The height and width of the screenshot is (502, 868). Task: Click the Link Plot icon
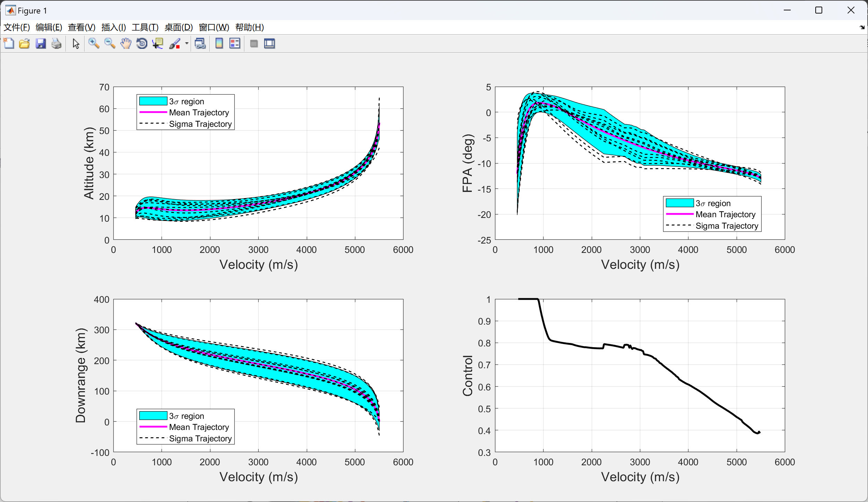click(200, 44)
